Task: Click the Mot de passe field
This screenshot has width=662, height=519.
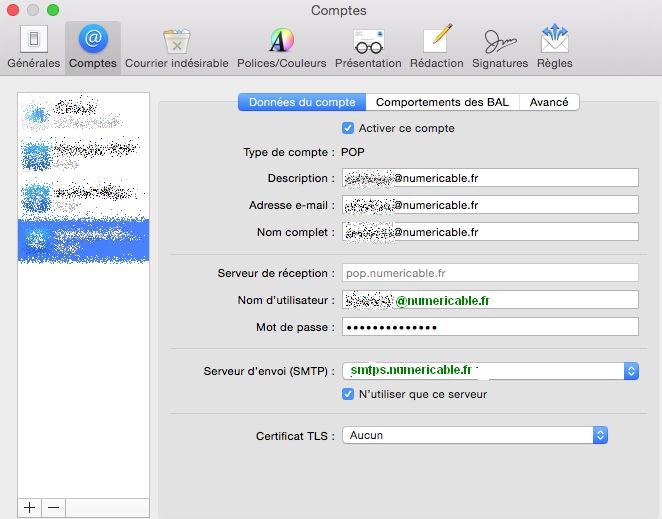Action: coord(489,327)
